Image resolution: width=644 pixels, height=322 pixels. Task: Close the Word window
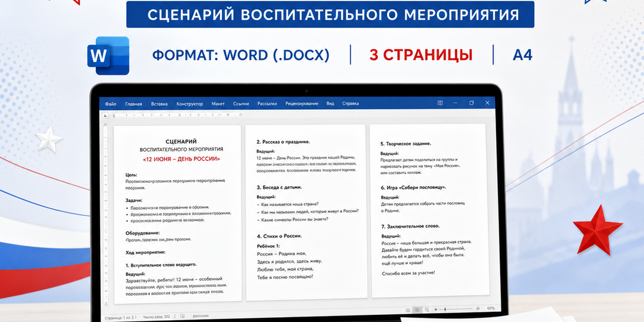coord(487,103)
